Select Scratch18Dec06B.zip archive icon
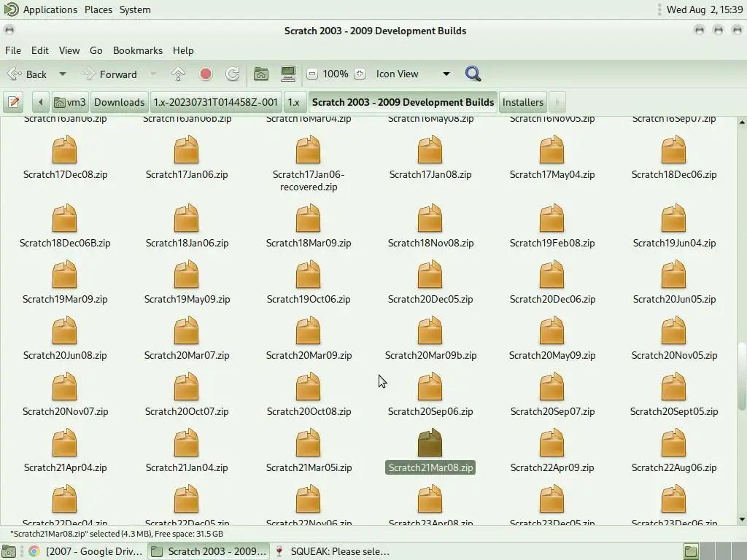This screenshot has width=747, height=560. pos(64,218)
